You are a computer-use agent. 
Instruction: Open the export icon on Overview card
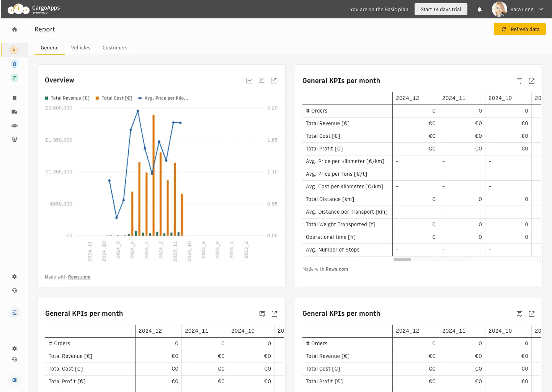[274, 80]
